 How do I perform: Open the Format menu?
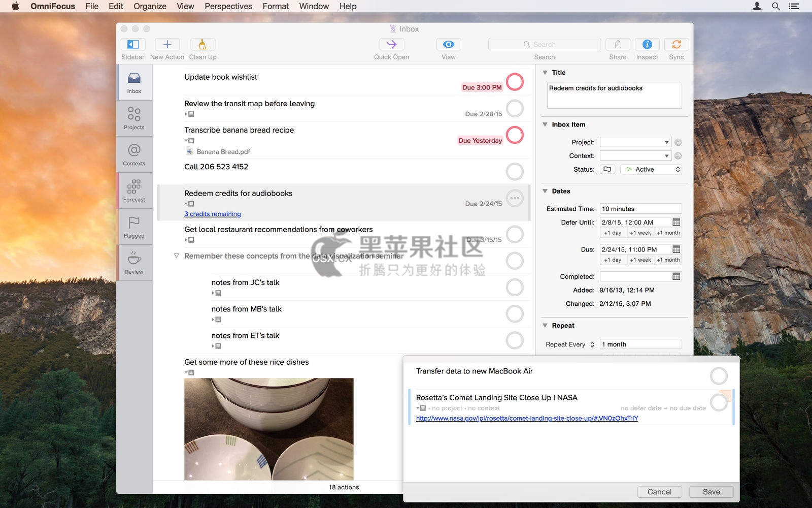tap(276, 6)
